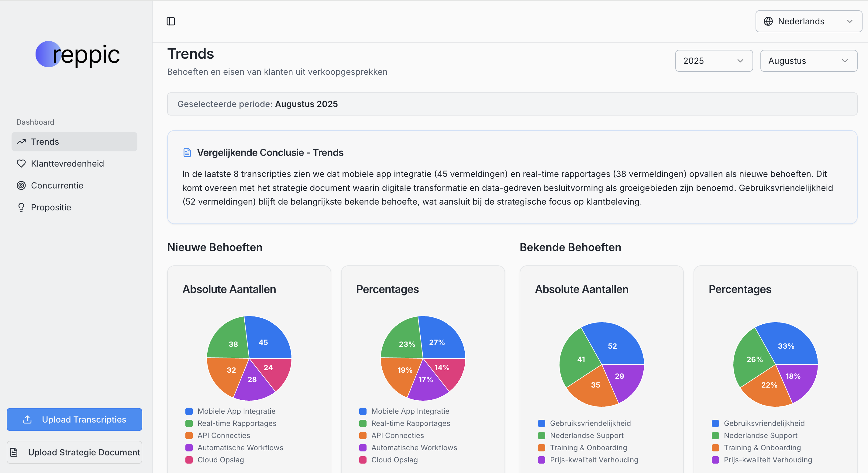Viewport: 868px width, 473px height.
Task: Click Upload Strategie Document button
Action: [74, 452]
